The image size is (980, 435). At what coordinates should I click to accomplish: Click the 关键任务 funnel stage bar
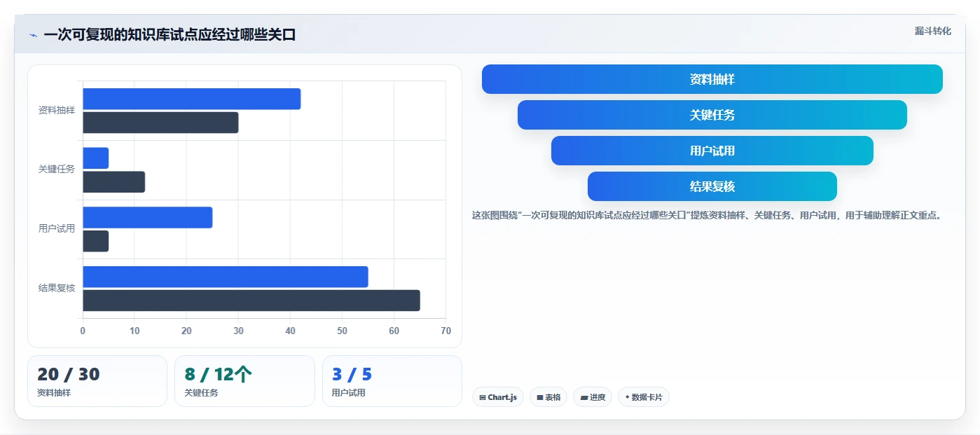[x=712, y=115]
